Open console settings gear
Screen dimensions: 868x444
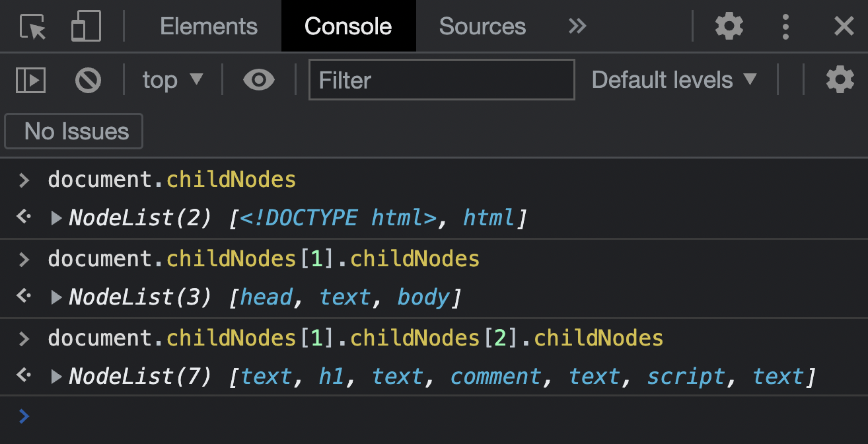[x=840, y=80]
